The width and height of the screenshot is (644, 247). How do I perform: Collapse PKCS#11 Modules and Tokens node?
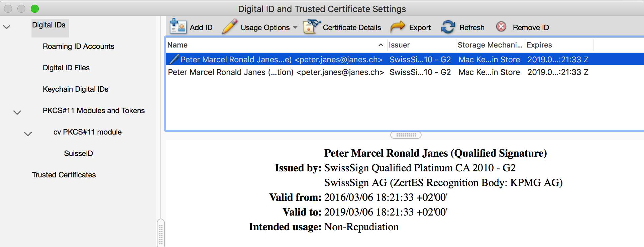click(x=17, y=112)
